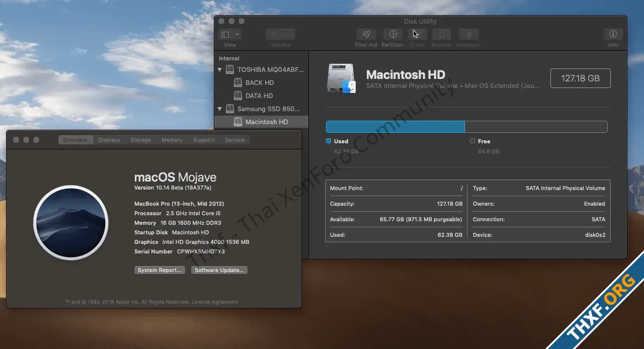Click the Unmount toolbar icon
The width and height of the screenshot is (644, 349).
pyautogui.click(x=468, y=34)
